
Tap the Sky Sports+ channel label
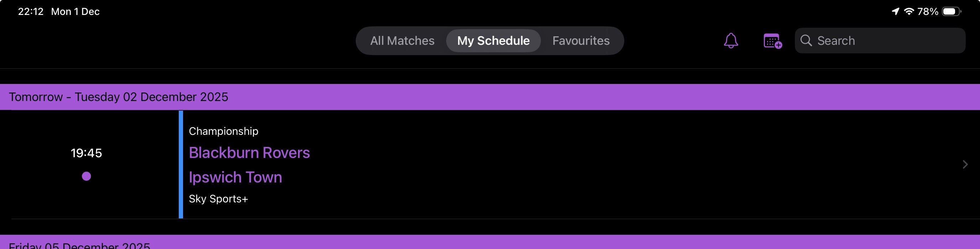(x=218, y=199)
